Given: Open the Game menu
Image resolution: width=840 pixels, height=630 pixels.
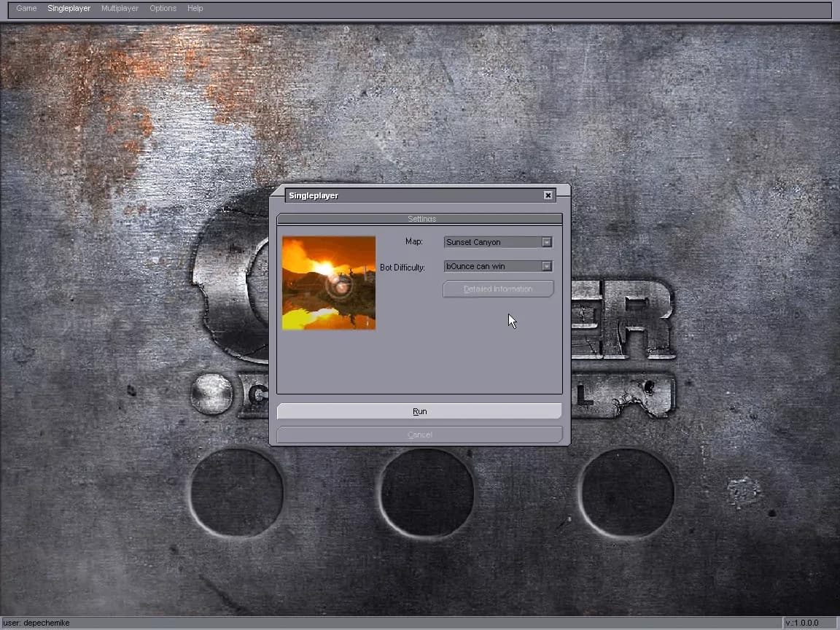Looking at the screenshot, I should [x=26, y=9].
